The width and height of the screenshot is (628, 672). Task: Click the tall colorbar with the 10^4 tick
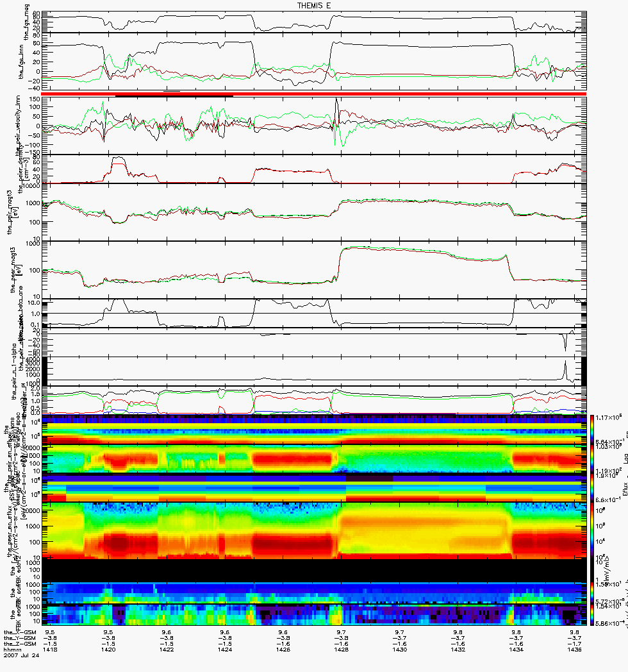pos(592,531)
